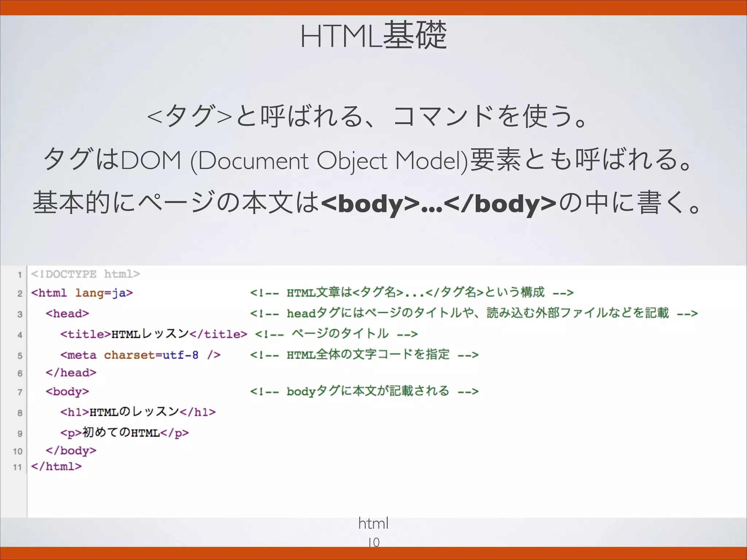Click line number 1 in the gutter
The width and height of the screenshot is (747, 560).
[20, 275]
